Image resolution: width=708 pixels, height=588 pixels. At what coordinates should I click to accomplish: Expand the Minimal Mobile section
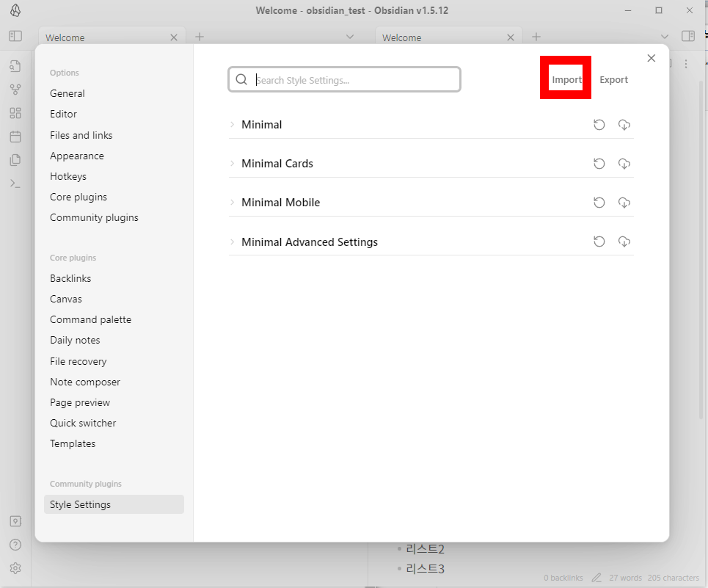232,203
